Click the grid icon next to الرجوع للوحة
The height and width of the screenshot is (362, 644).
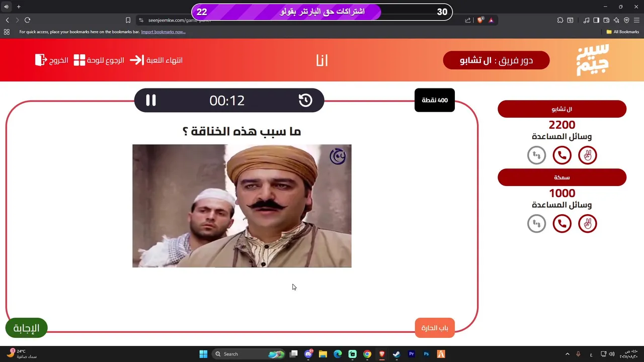79,60
